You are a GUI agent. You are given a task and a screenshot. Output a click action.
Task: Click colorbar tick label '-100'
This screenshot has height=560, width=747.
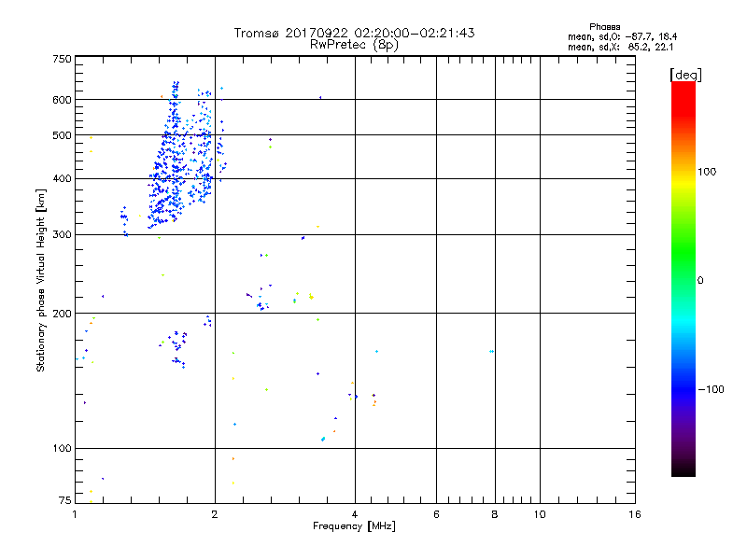pos(711,389)
